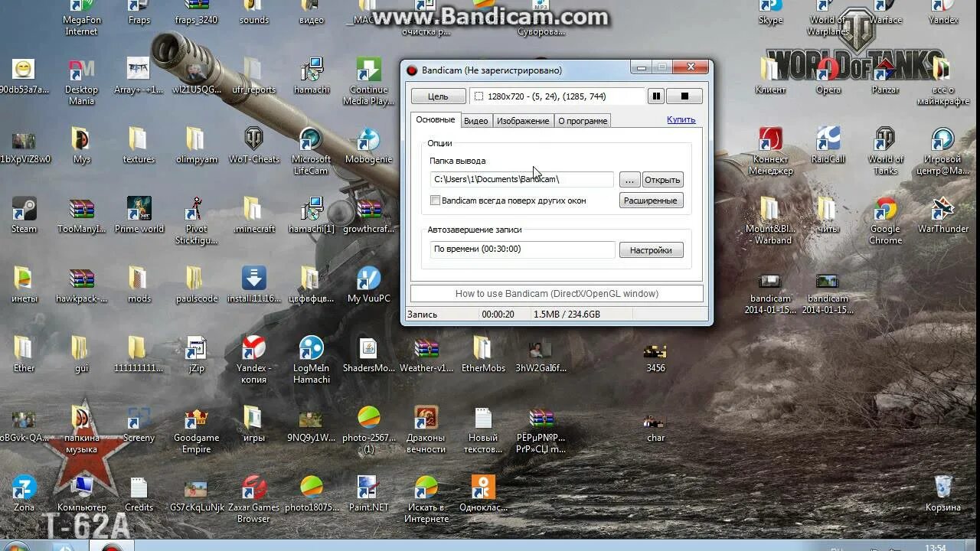Select the Корзина recycle bin
The width and height of the screenshot is (980, 551).
click(x=942, y=494)
